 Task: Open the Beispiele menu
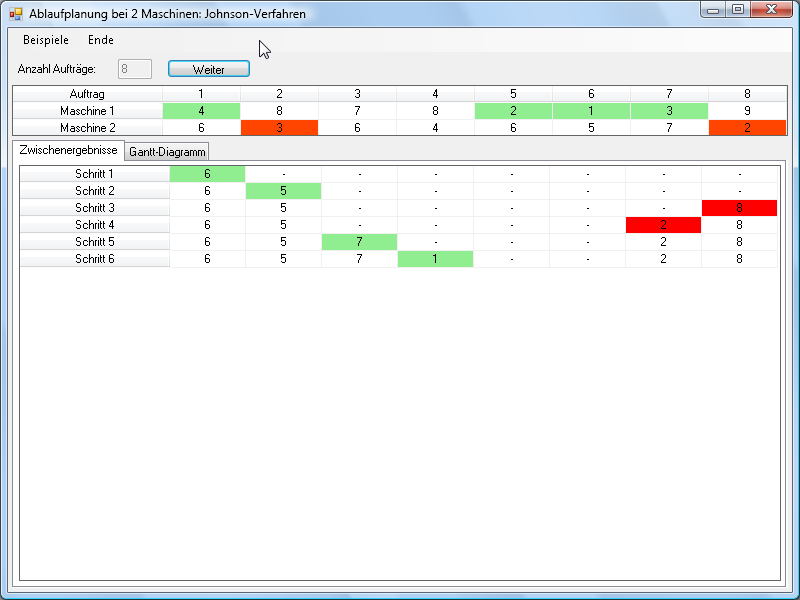pos(46,40)
